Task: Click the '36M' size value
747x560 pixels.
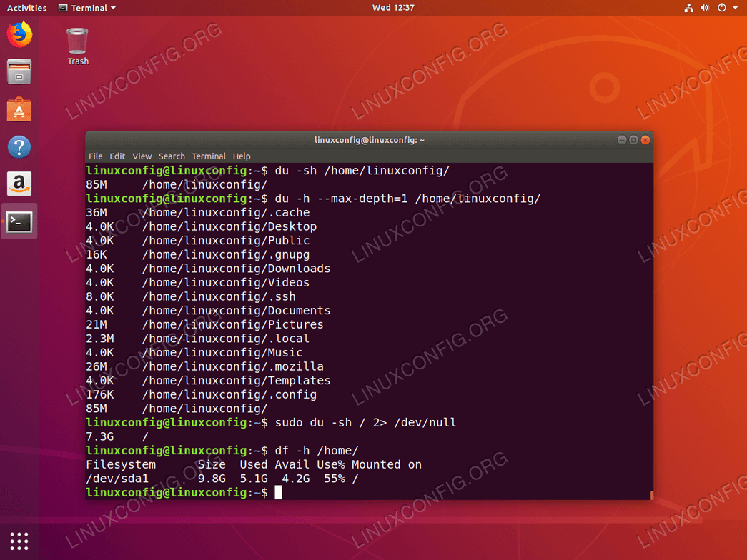Action: click(97, 212)
